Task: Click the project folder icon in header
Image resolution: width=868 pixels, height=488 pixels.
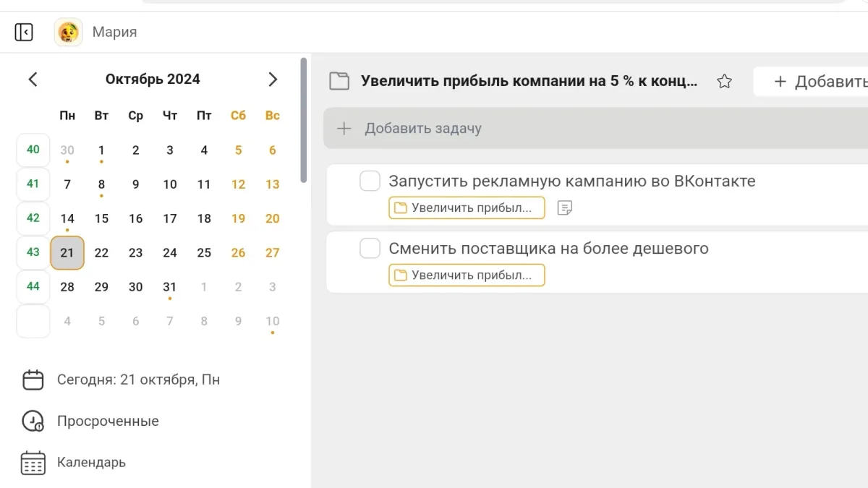Action: 339,81
